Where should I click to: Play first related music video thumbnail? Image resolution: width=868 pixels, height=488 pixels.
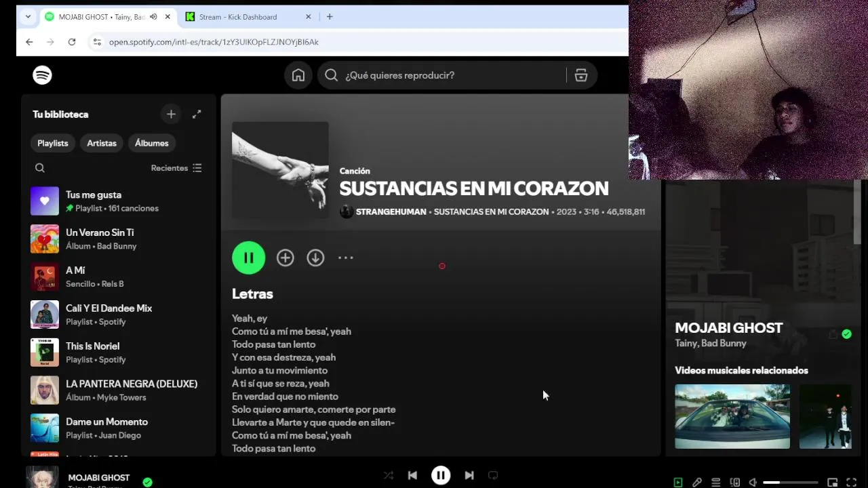(732, 416)
